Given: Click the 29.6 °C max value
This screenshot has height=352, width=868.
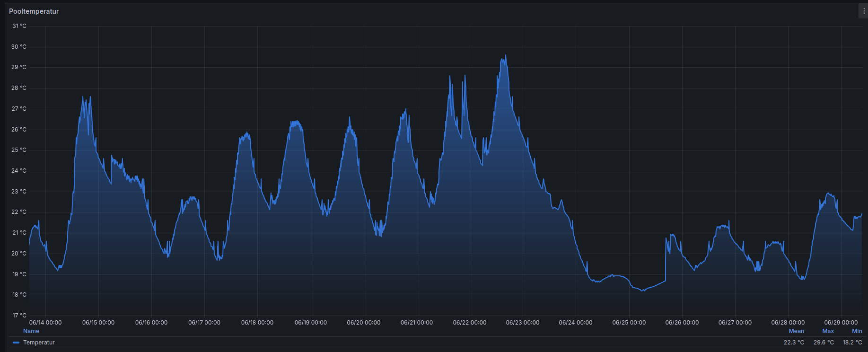Looking at the screenshot, I should tap(824, 343).
